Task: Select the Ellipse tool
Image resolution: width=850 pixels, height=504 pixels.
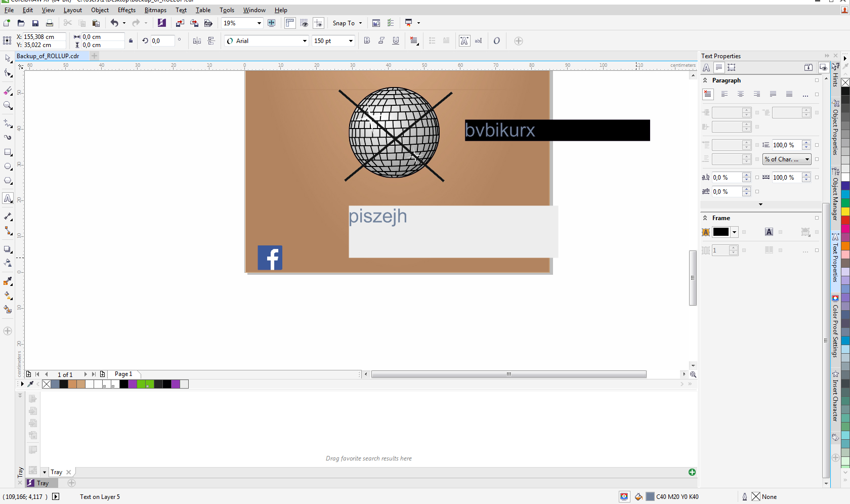Action: click(x=8, y=166)
